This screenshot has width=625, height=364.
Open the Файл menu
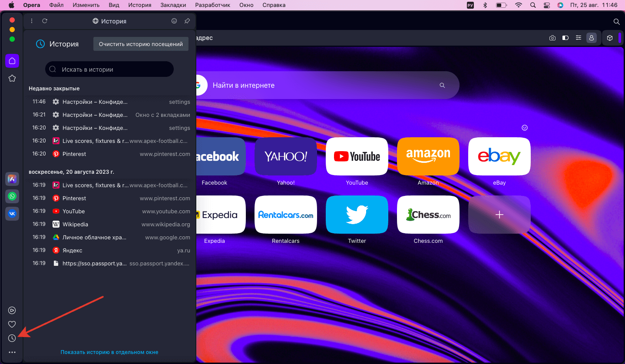[56, 5]
